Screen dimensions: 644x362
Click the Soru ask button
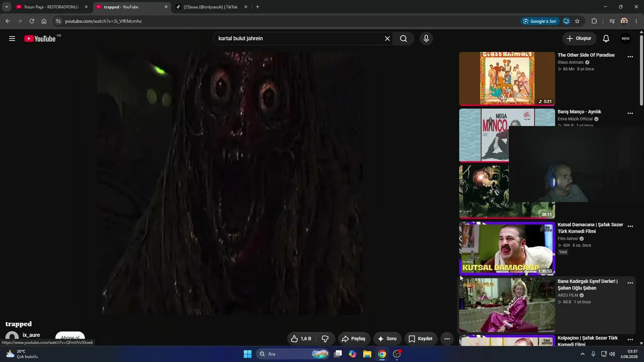pyautogui.click(x=387, y=339)
